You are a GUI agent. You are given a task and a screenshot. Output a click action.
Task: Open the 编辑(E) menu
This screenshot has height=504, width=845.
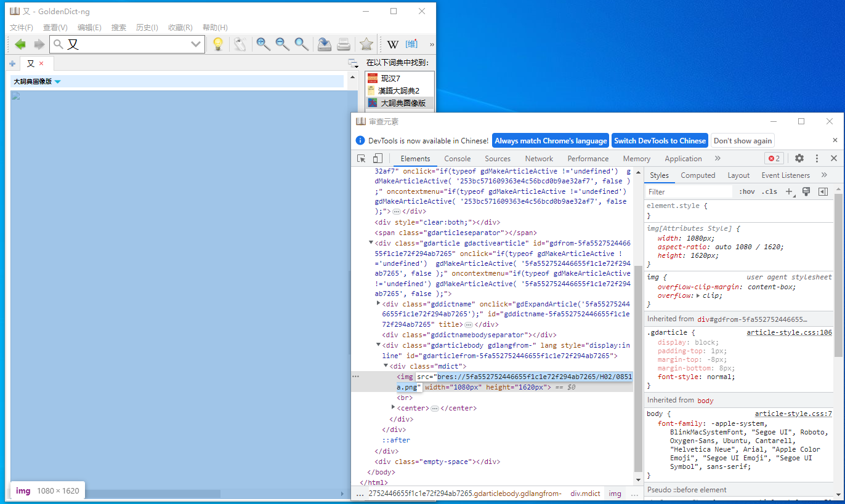tap(89, 28)
